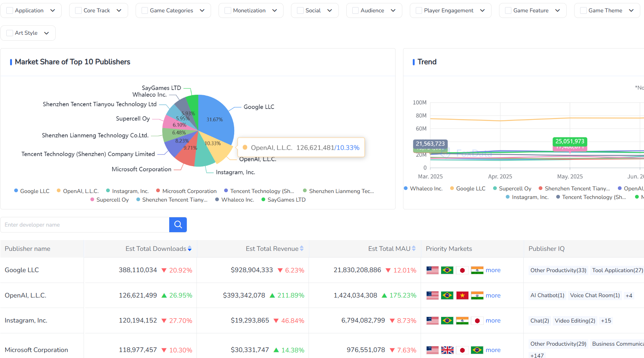Click Japan flag in Microsoft row
Screen dimensions: 644x358
[x=462, y=350]
